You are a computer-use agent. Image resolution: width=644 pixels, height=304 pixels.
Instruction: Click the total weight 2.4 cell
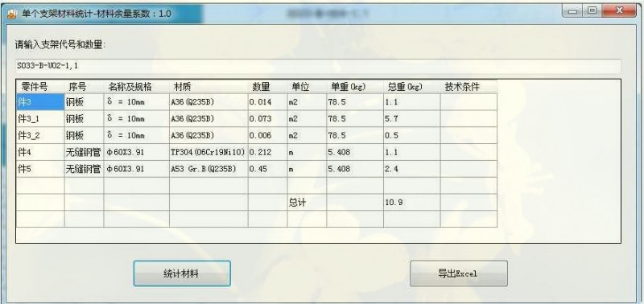pos(412,169)
